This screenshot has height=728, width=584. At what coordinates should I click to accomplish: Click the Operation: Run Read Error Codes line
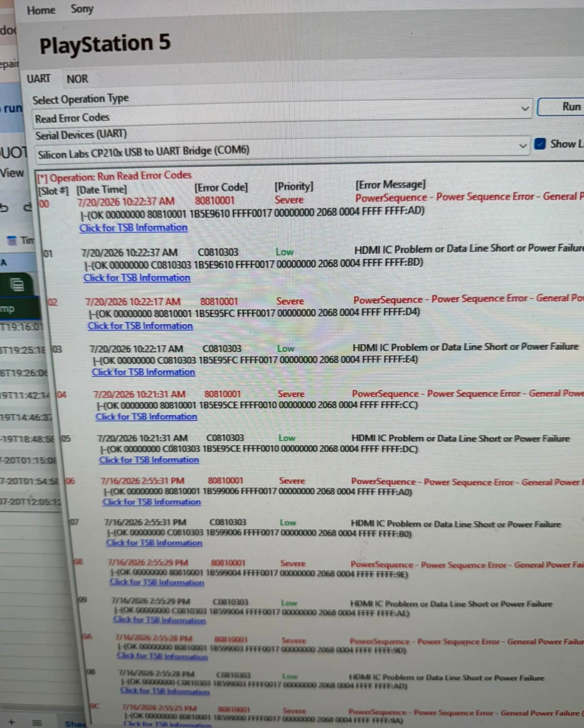[x=114, y=176]
